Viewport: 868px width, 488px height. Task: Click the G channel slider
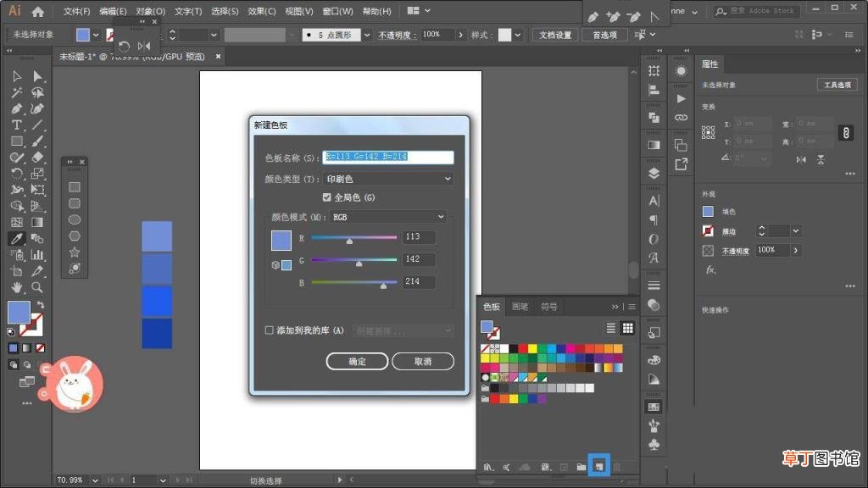[354, 260]
